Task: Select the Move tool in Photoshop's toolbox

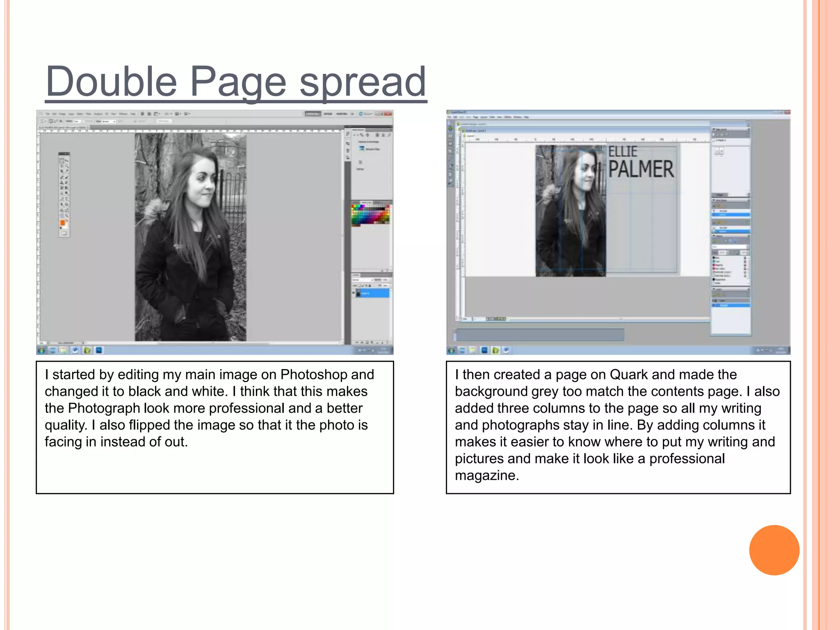Action: click(x=67, y=160)
